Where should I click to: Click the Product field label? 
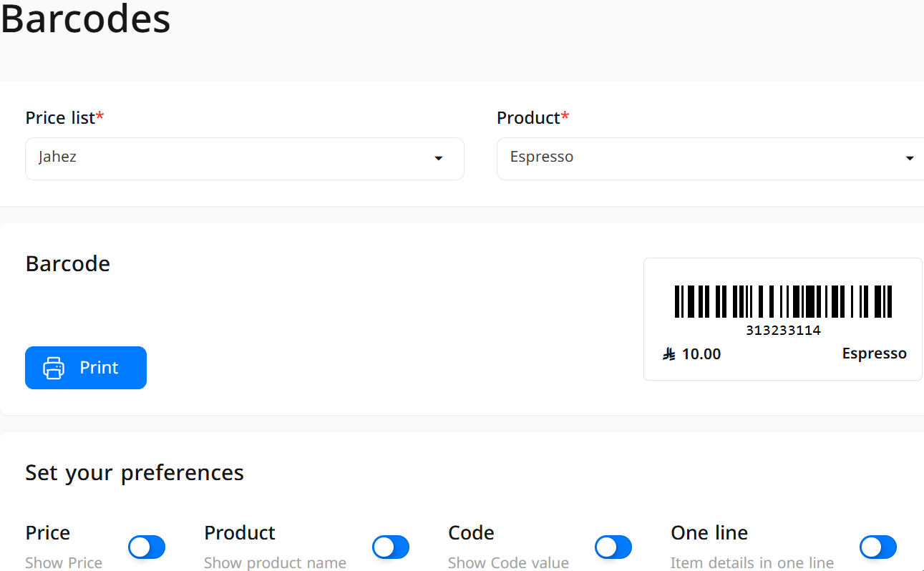(x=533, y=118)
